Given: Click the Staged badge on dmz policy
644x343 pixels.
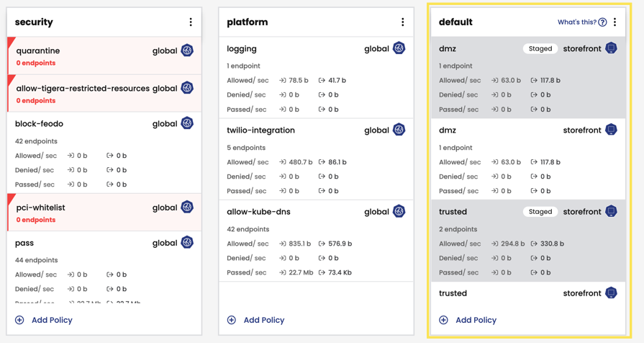Looking at the screenshot, I should pos(540,49).
